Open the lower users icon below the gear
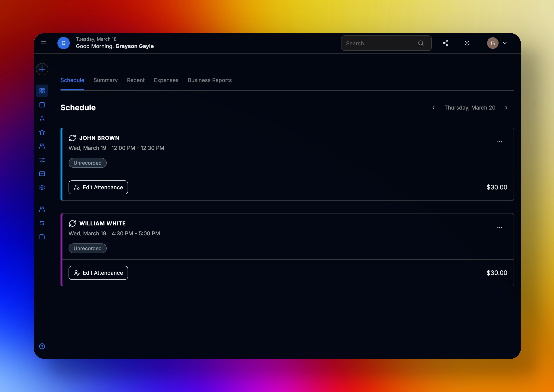The width and height of the screenshot is (554, 392). click(42, 209)
